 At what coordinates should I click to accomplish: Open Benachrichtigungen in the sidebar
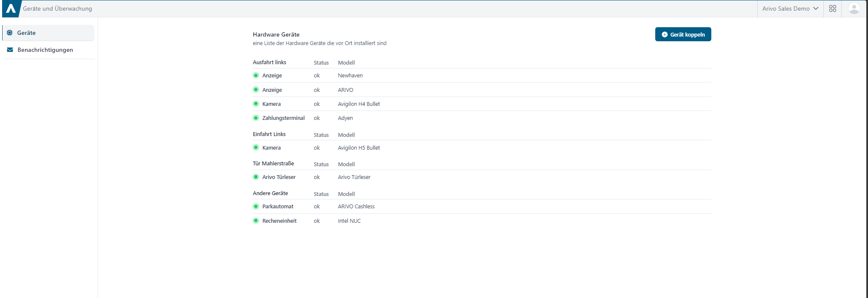(x=48, y=50)
